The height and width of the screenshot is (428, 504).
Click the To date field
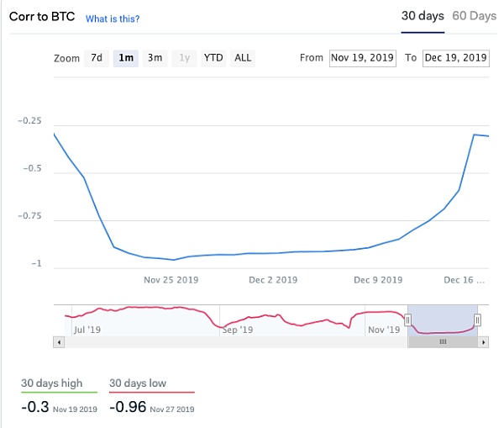[x=456, y=58]
